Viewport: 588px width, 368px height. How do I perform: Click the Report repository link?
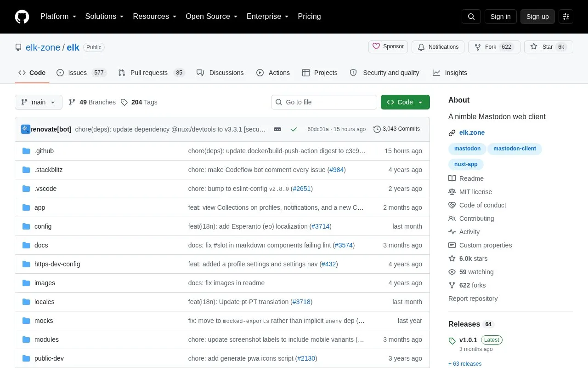pyautogui.click(x=473, y=299)
